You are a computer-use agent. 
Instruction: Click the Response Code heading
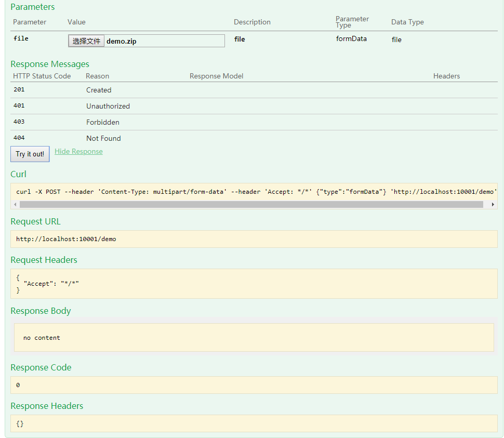point(41,367)
